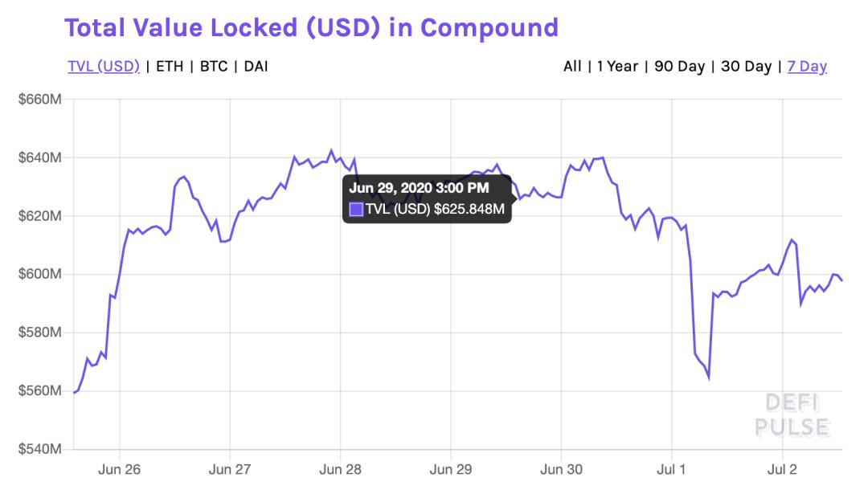Switch chart metric to BTC
This screenshot has width=868, height=494.
[213, 66]
